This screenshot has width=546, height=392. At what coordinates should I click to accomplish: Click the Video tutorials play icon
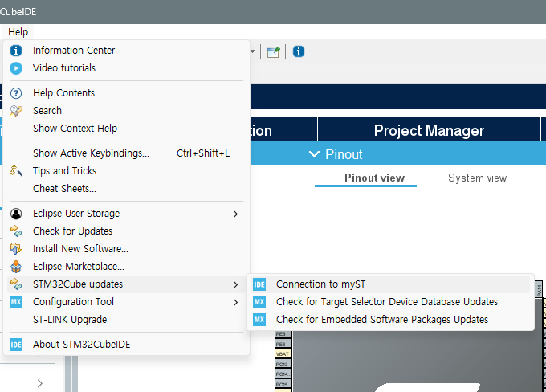[x=16, y=68]
